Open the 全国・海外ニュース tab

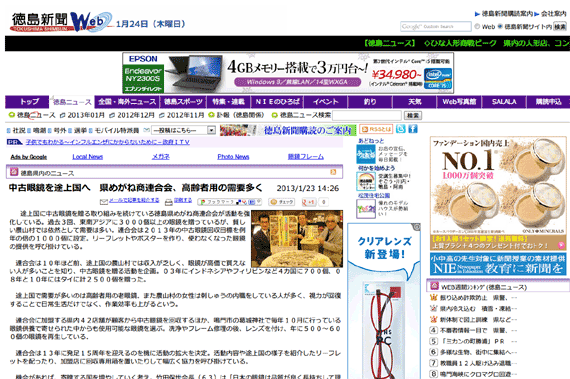[127, 102]
